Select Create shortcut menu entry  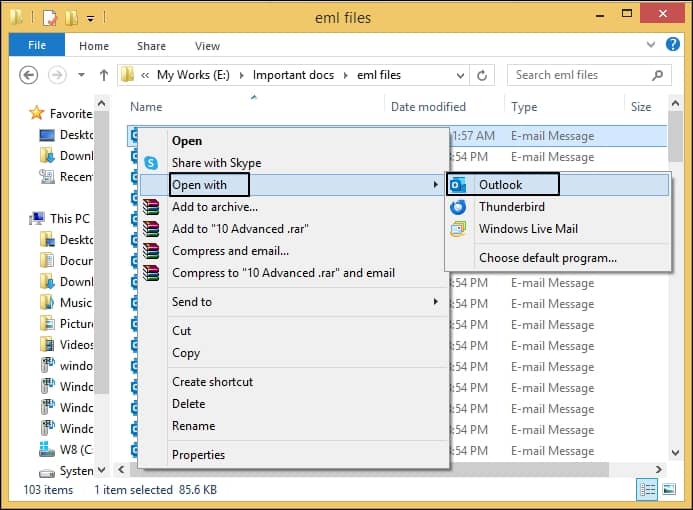293,382
